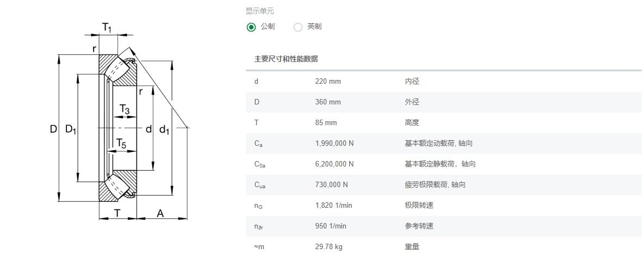
Task: Click the 英制 label text
Action: (x=314, y=27)
